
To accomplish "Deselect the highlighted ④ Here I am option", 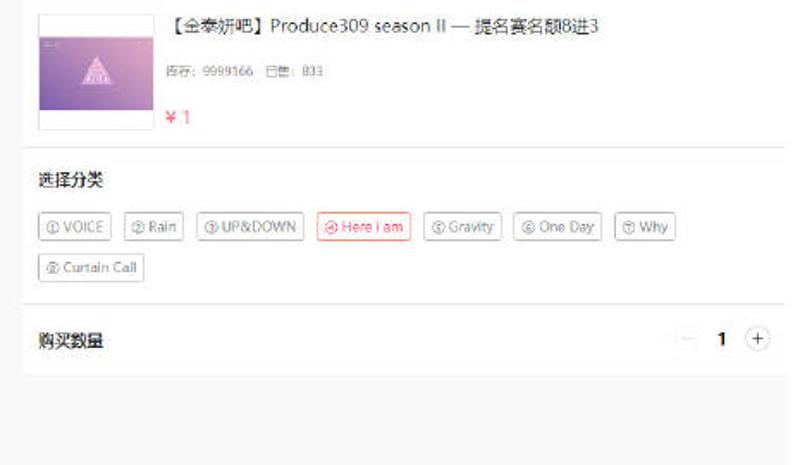I will click(364, 226).
